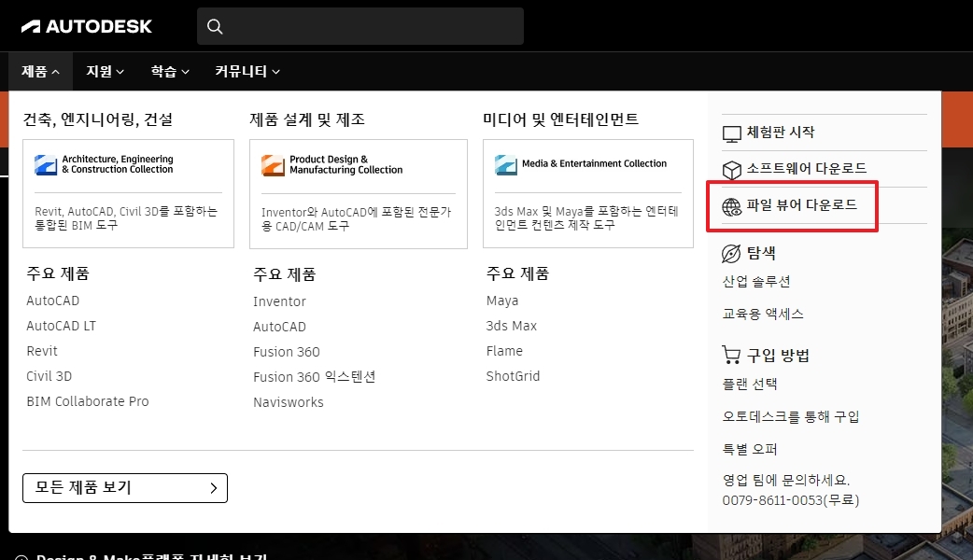Click the 체험판 시작 monitor icon
The image size is (973, 560).
click(731, 133)
